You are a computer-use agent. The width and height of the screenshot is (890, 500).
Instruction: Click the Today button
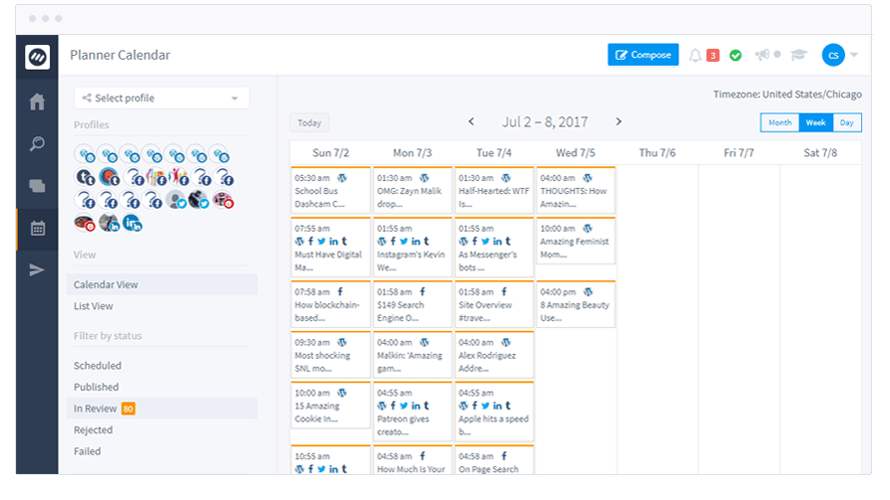point(309,123)
